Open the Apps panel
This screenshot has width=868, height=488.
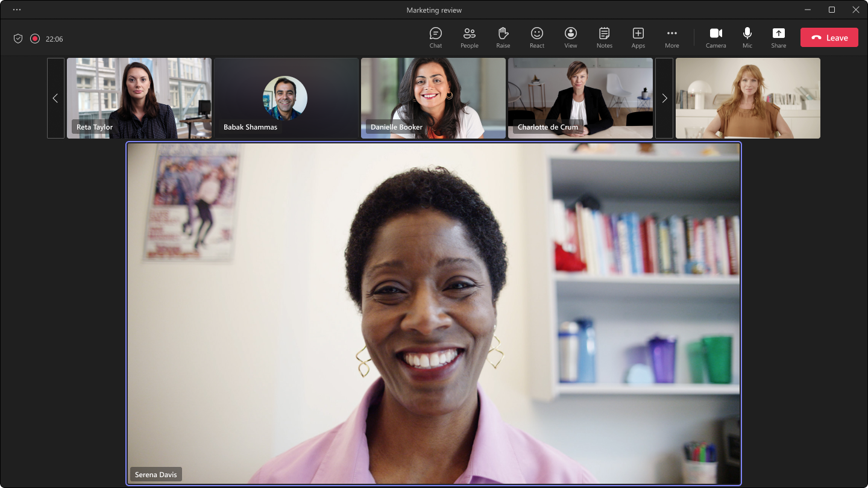pyautogui.click(x=638, y=37)
